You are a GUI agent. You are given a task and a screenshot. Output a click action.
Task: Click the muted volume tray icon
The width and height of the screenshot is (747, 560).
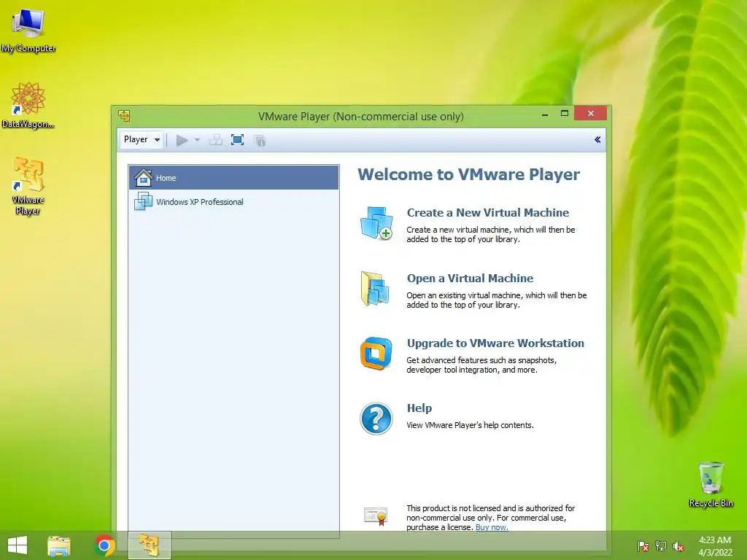(678, 546)
